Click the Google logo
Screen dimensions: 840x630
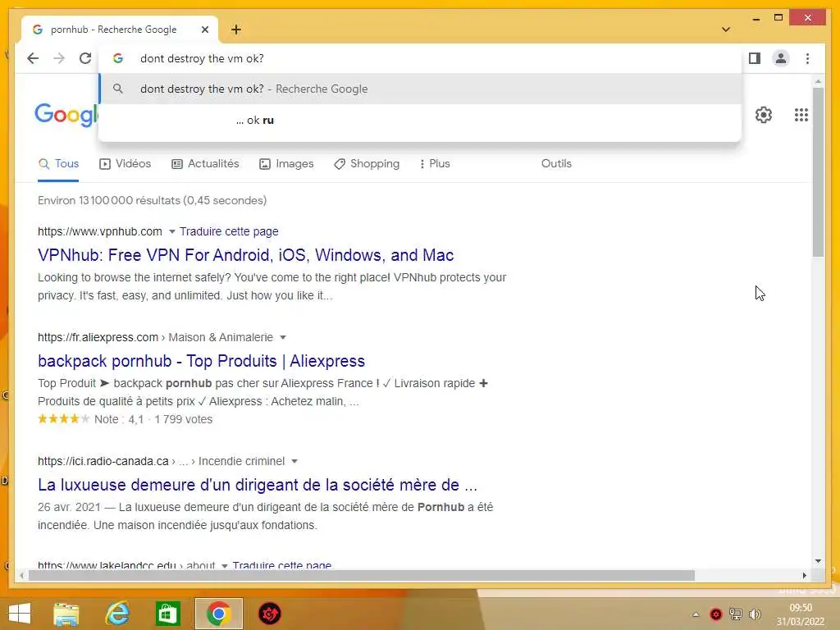(66, 114)
